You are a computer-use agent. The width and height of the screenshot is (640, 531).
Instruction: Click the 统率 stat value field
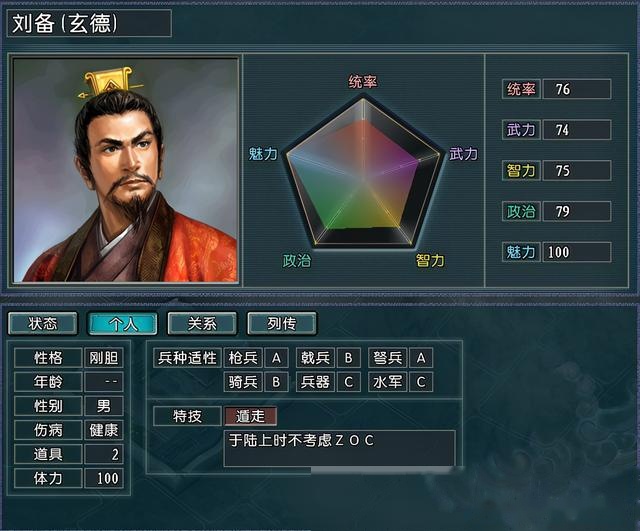pos(577,89)
